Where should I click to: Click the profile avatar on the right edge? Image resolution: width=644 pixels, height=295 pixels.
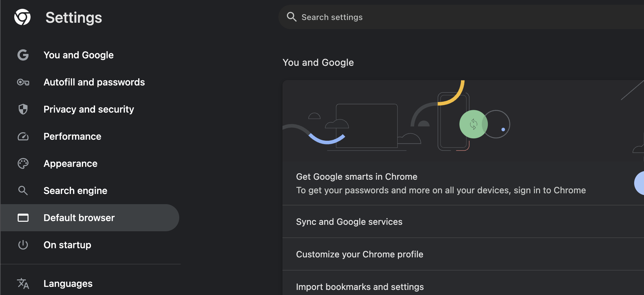[x=641, y=183]
